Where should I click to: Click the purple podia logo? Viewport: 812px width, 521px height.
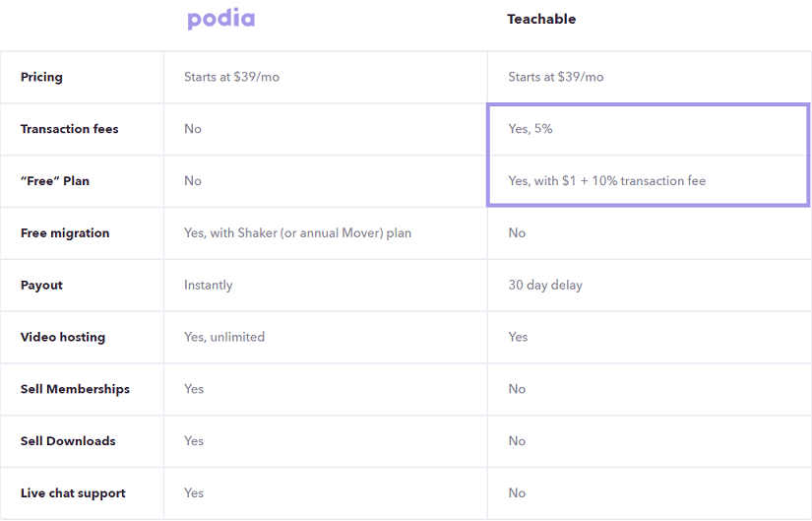point(221,19)
